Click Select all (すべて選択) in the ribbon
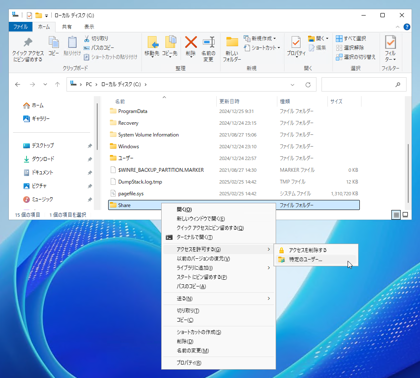This screenshot has width=420, height=378. tap(351, 38)
